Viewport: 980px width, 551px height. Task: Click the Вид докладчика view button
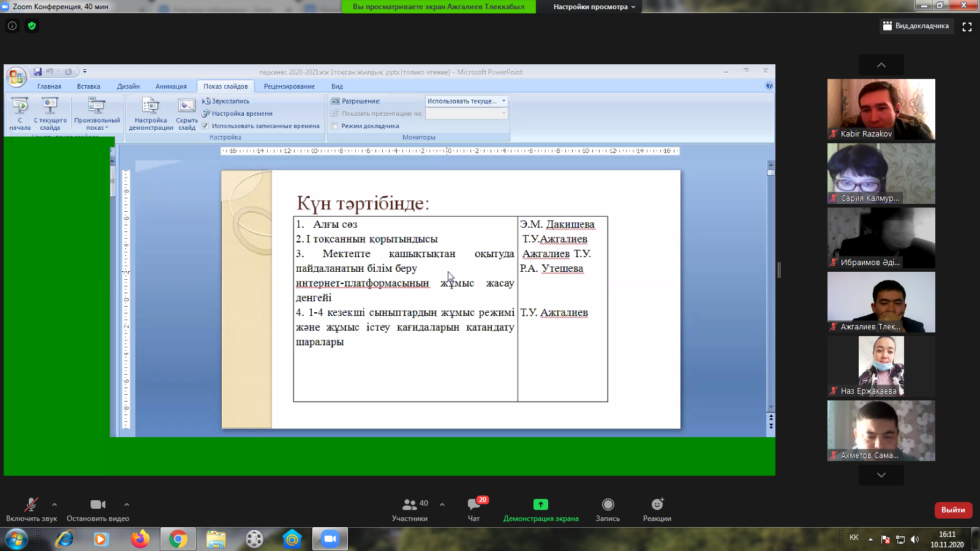pyautogui.click(x=916, y=26)
